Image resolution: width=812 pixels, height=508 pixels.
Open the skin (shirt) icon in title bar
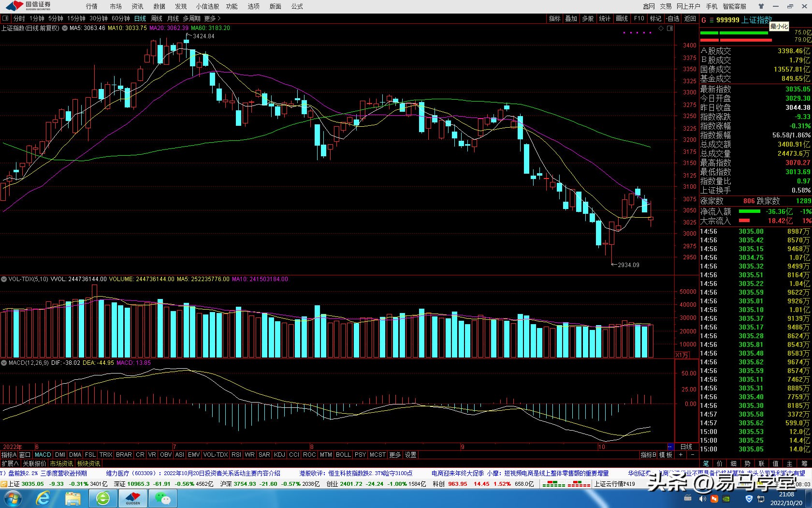point(761,6)
